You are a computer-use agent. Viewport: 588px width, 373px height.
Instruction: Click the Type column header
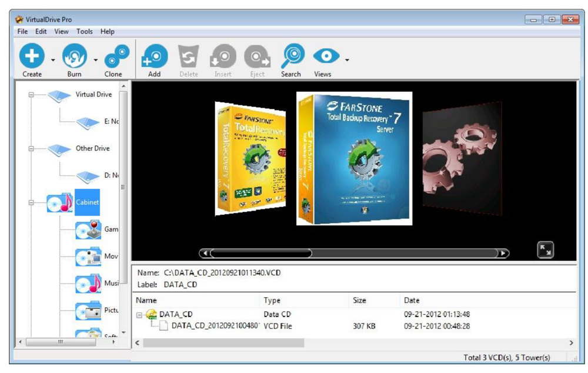272,301
